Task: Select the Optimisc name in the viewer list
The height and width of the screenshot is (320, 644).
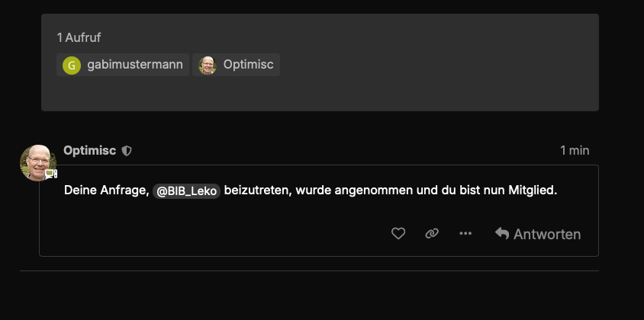Action: click(x=248, y=65)
